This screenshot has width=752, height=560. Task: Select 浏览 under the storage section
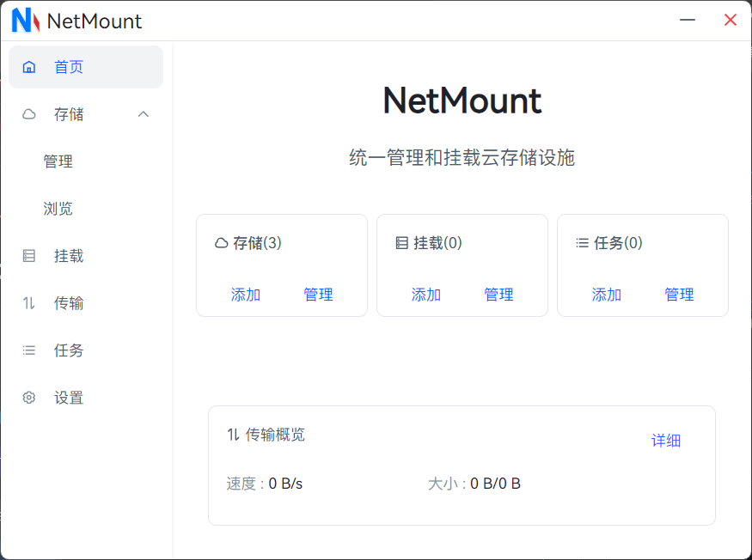click(58, 208)
